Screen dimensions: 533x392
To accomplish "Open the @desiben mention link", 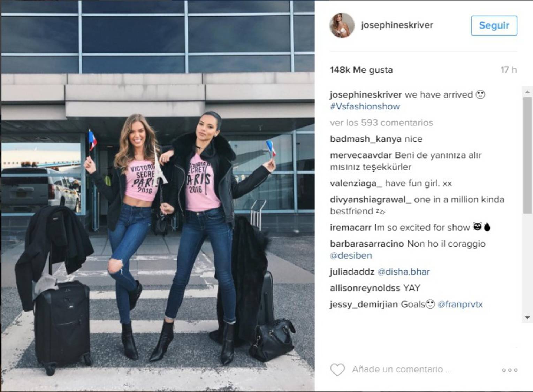I will 351,255.
